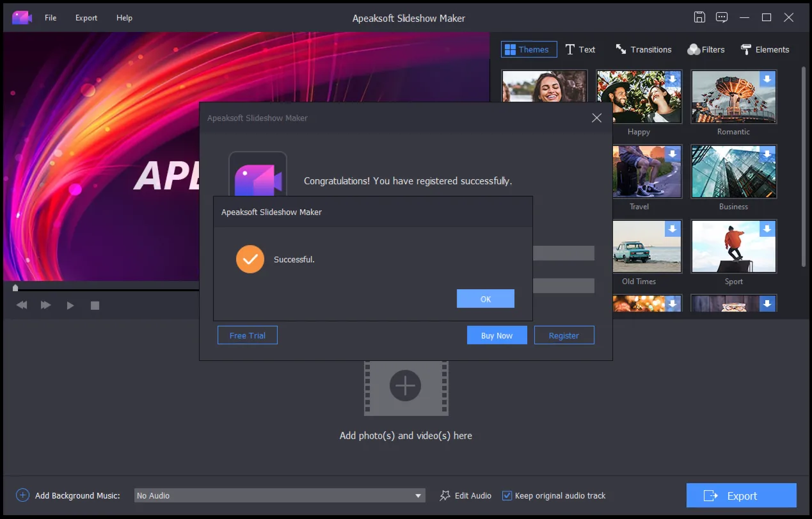Screen dimensions: 812x519
Task: Click the save project icon in title bar
Action: click(x=699, y=17)
